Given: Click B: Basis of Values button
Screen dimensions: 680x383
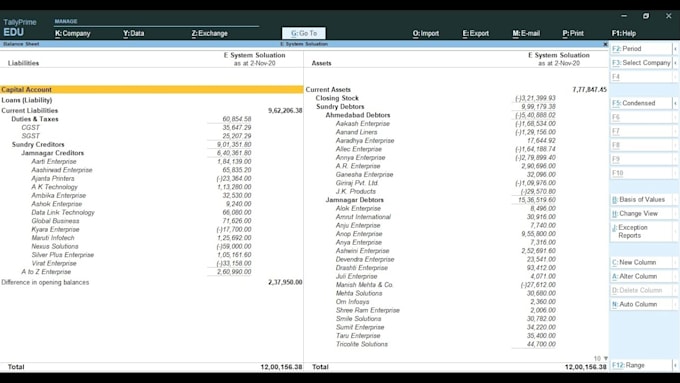Looking at the screenshot, I should (x=641, y=200).
